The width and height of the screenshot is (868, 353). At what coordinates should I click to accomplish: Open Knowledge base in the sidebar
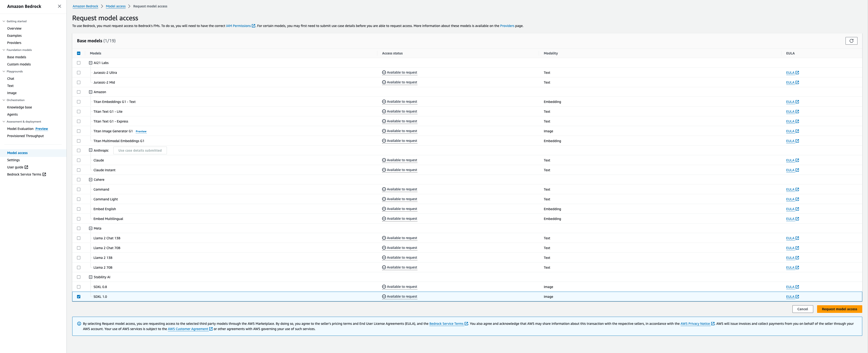click(x=20, y=107)
